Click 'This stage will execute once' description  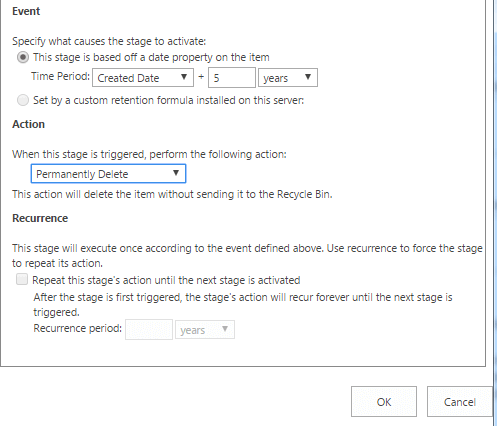247,256
